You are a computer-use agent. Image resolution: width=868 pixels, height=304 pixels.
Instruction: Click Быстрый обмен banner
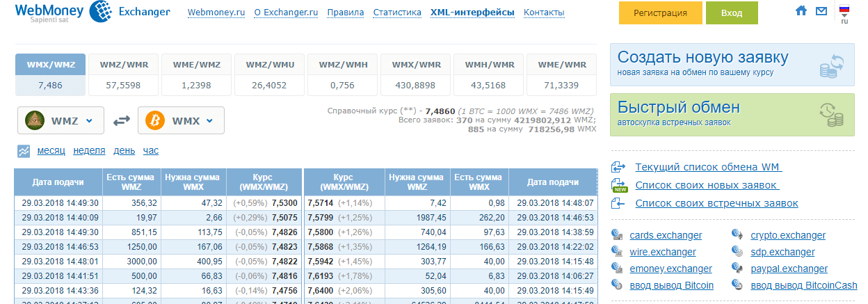coord(732,115)
